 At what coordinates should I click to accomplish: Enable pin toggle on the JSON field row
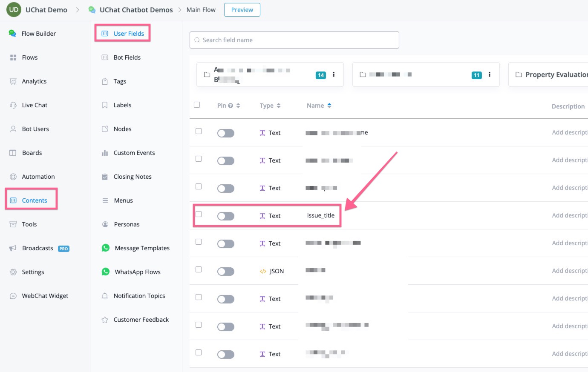pos(226,272)
